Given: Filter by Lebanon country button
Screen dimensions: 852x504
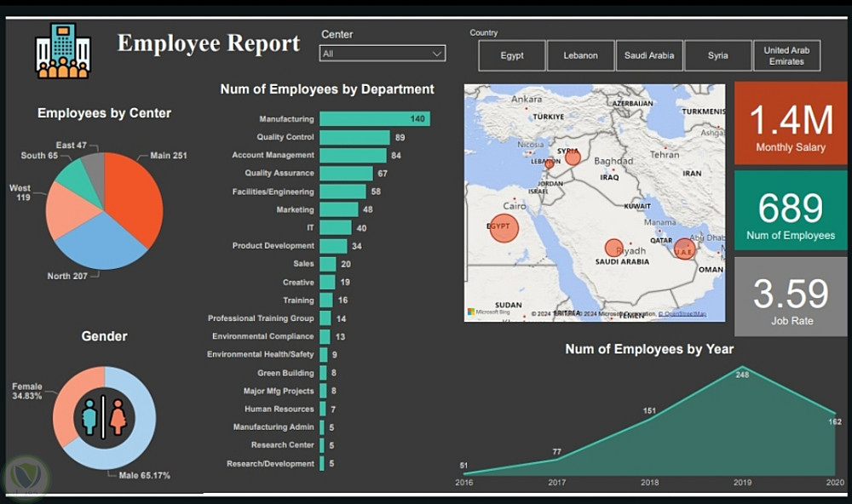Looking at the screenshot, I should click(580, 55).
